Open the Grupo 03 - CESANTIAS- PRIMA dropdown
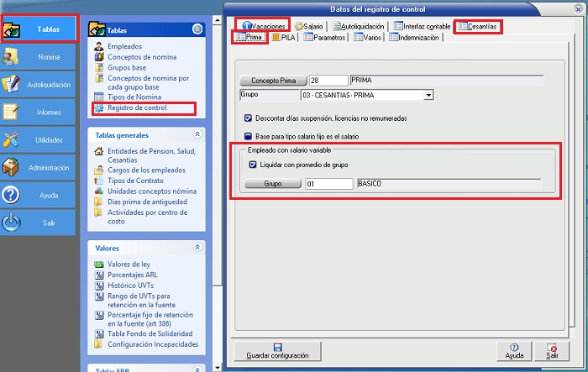588x372 pixels. click(x=428, y=96)
